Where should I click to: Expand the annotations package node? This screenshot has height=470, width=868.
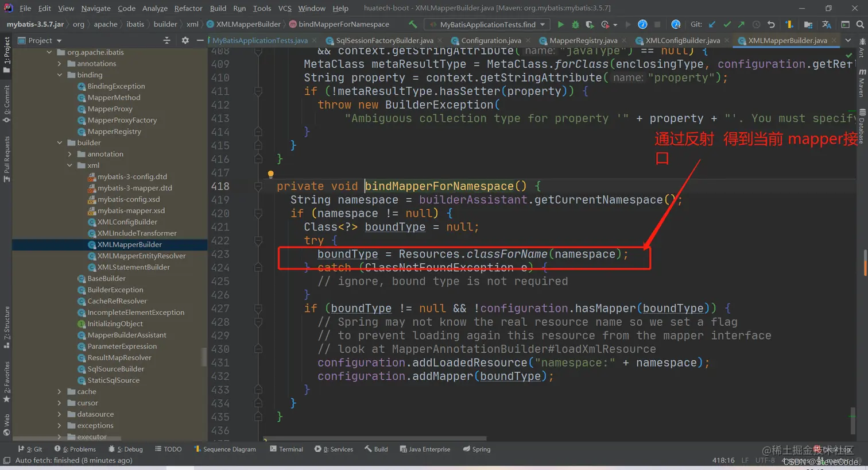[59, 64]
